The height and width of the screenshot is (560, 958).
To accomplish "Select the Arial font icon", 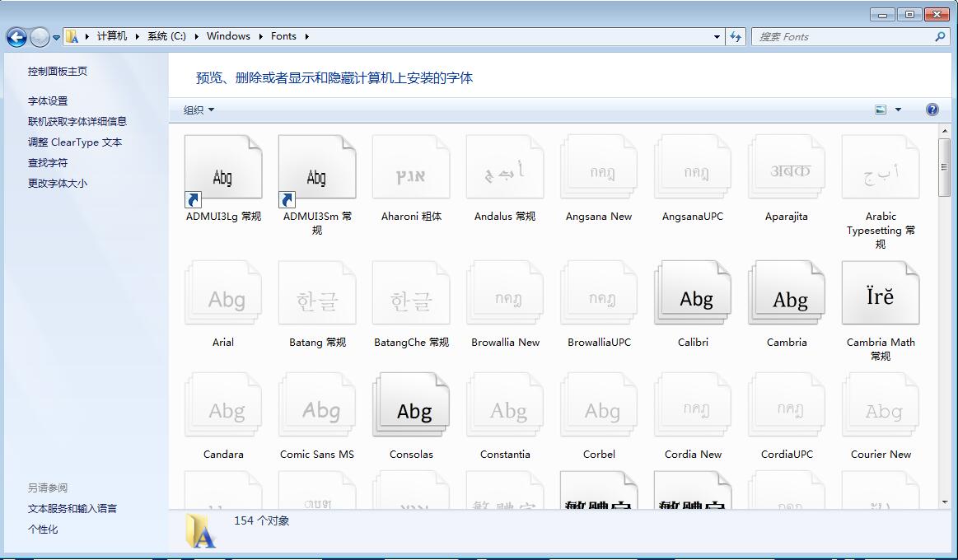I will 223,294.
